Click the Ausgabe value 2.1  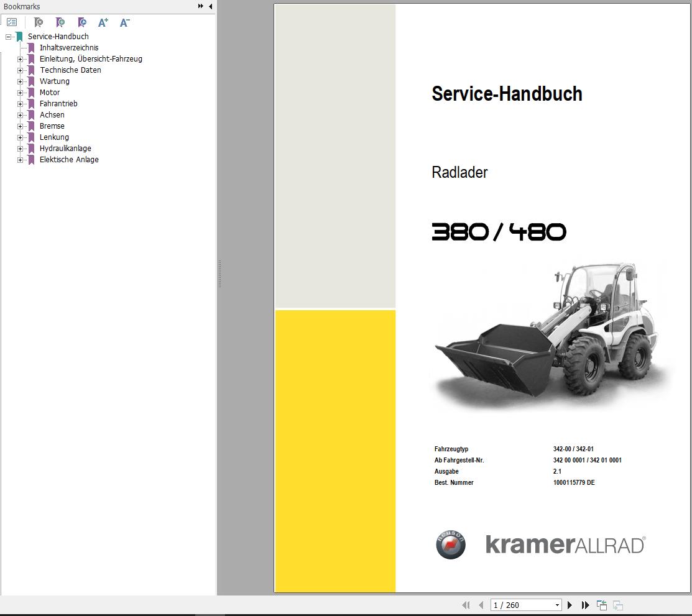tap(557, 471)
